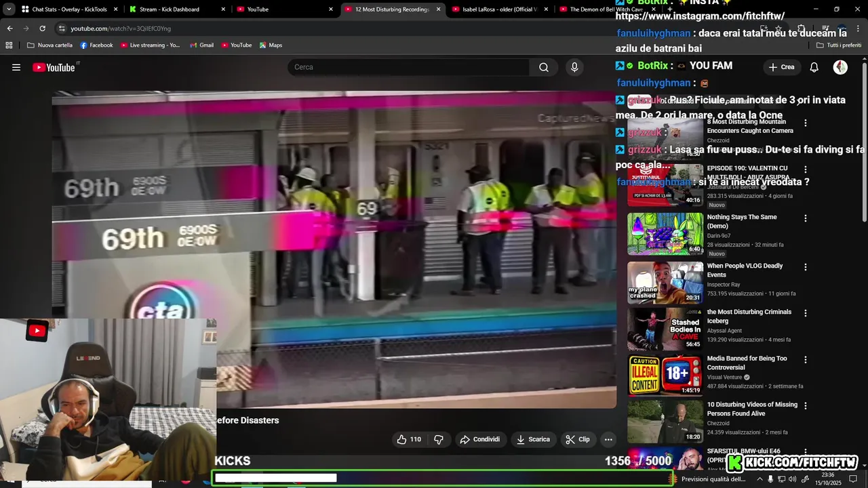Open Windows notification center icon

point(854,479)
